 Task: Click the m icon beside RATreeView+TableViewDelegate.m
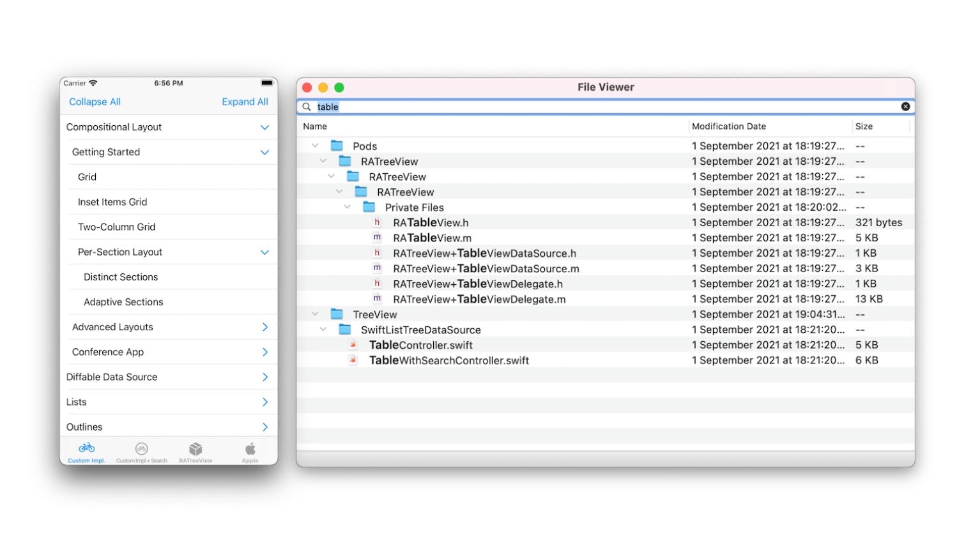[377, 298]
